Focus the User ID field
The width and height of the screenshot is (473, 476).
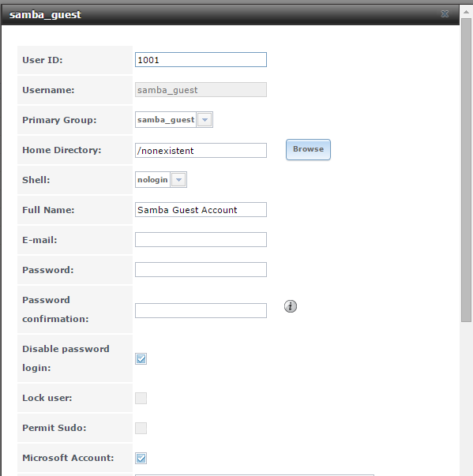pos(201,59)
